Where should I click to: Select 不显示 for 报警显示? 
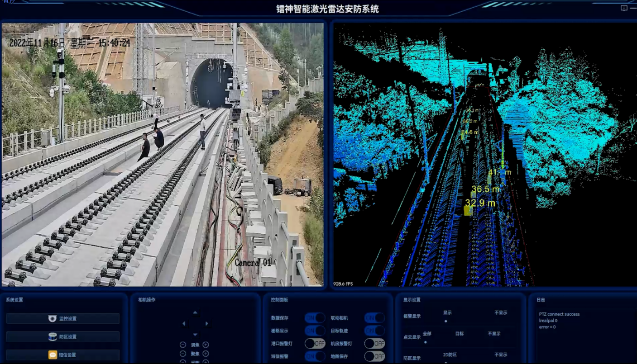pyautogui.click(x=500, y=312)
